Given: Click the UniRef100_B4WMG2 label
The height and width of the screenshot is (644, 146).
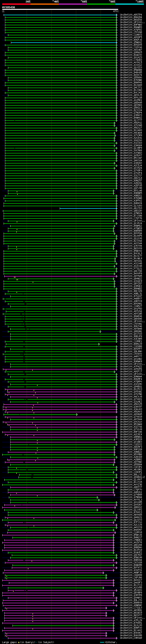Looking at the screenshot, I should (x=131, y=226).
